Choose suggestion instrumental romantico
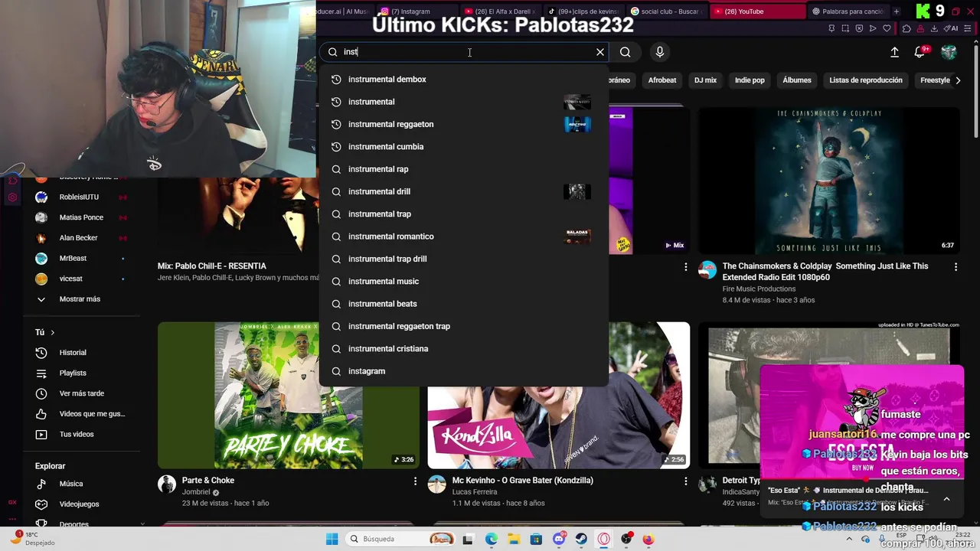980x551 pixels. [463, 236]
